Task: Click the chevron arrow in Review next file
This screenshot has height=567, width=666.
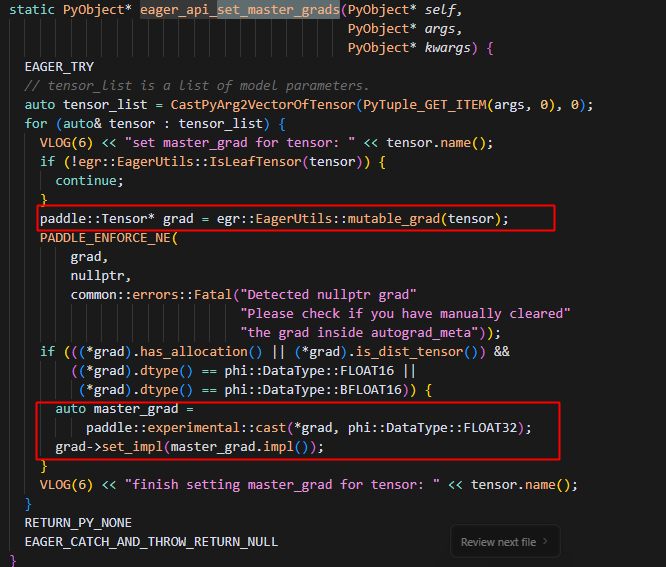Action: [x=545, y=542]
